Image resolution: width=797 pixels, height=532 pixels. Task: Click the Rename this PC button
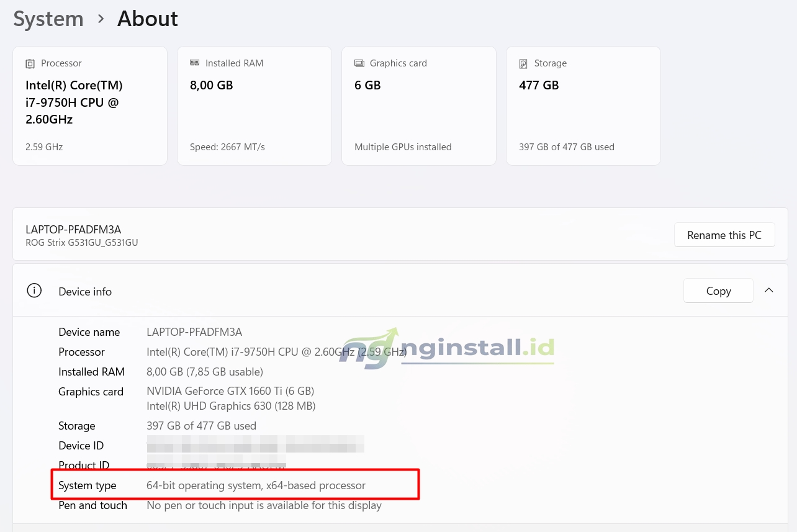pyautogui.click(x=724, y=235)
